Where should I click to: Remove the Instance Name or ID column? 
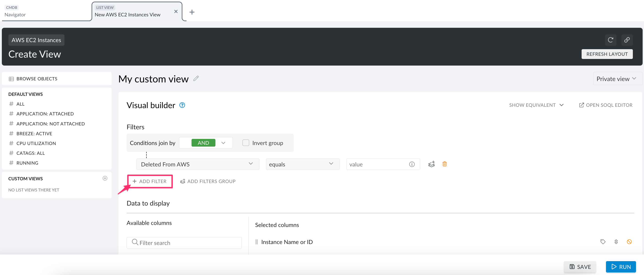pos(629,242)
